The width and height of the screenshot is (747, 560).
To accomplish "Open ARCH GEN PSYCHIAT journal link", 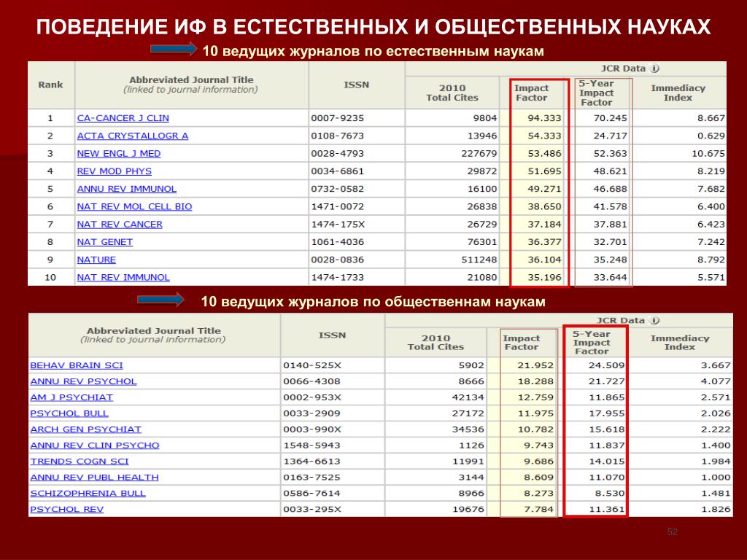I will coord(86,429).
